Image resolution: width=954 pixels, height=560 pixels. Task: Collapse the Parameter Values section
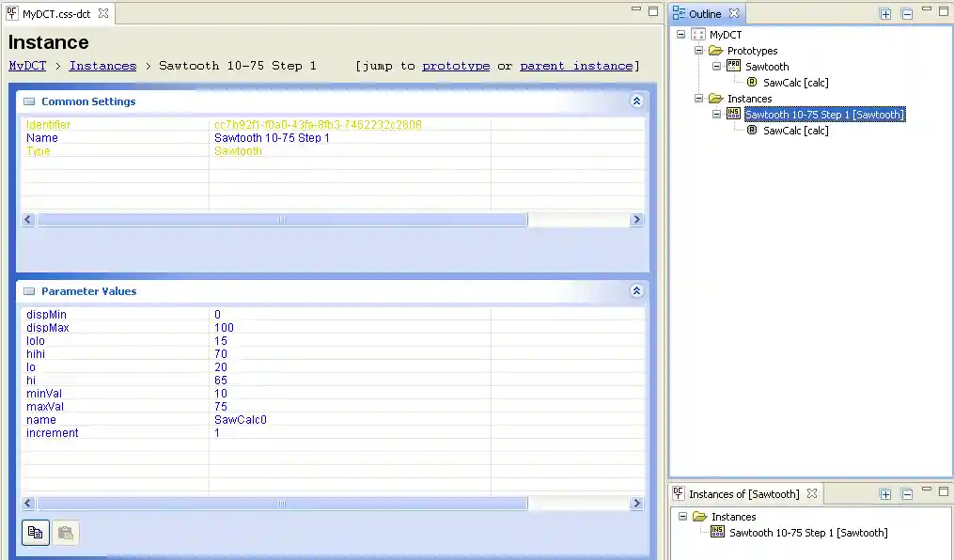click(x=636, y=291)
